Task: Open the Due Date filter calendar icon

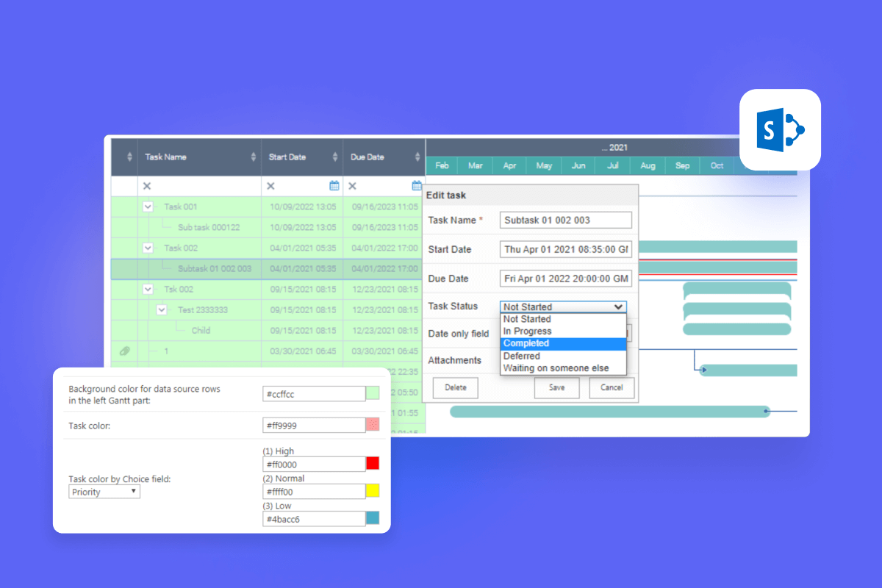Action: click(x=417, y=186)
